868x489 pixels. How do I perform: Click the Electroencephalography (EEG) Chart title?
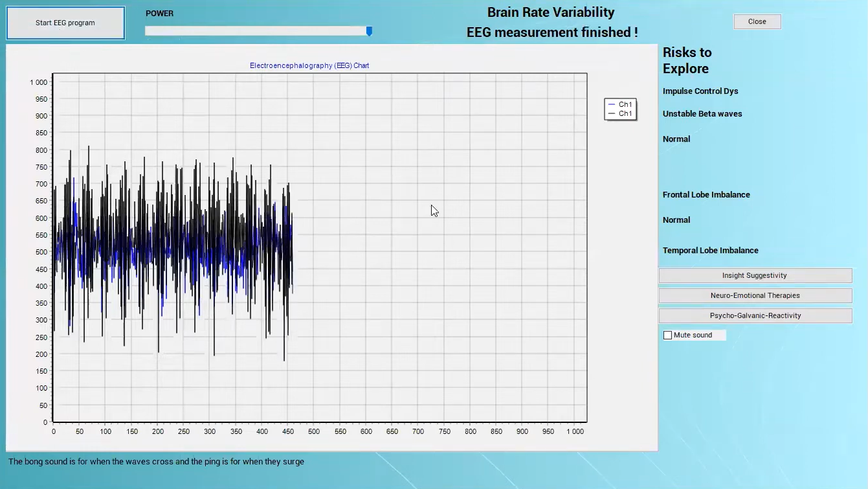(309, 65)
